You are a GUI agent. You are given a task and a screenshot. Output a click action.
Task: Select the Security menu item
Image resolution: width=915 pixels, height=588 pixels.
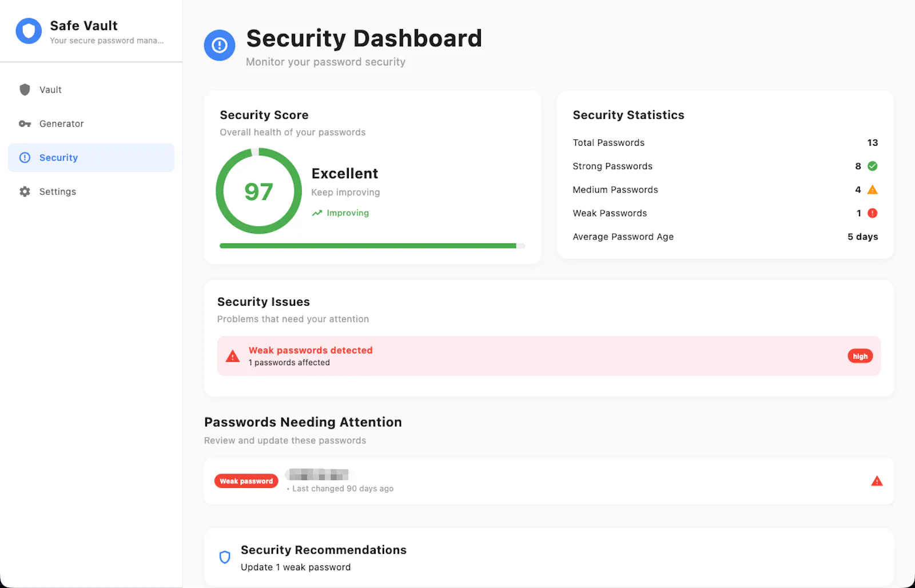(91, 158)
